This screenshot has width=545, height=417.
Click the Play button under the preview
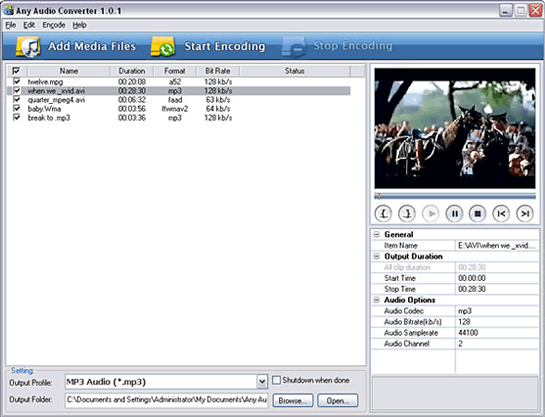click(431, 213)
